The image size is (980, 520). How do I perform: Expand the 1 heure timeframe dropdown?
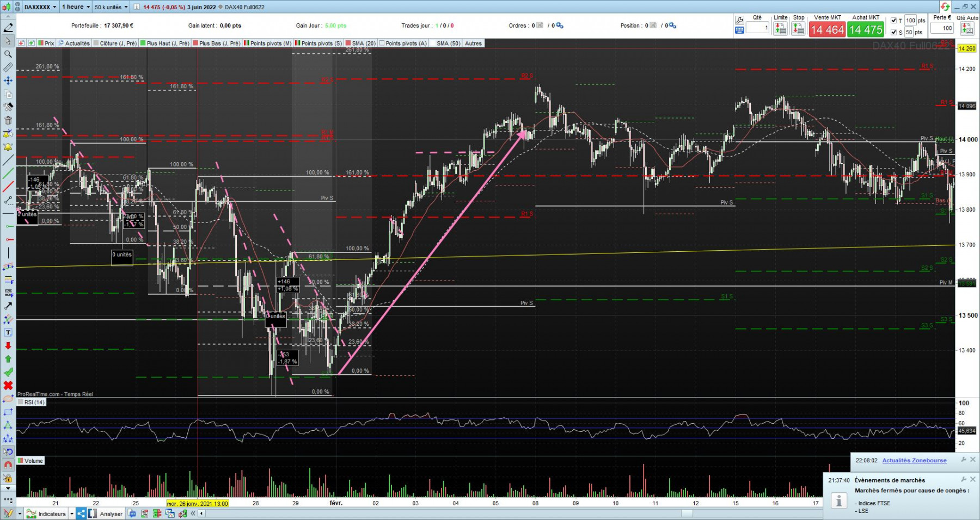point(76,7)
